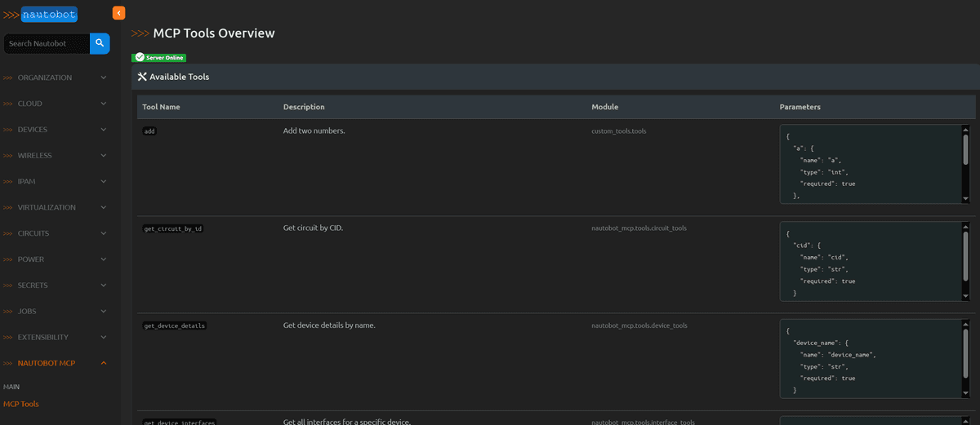The height and width of the screenshot is (425, 980).
Task: Click the tools icon beside Available Tools
Action: point(142,77)
